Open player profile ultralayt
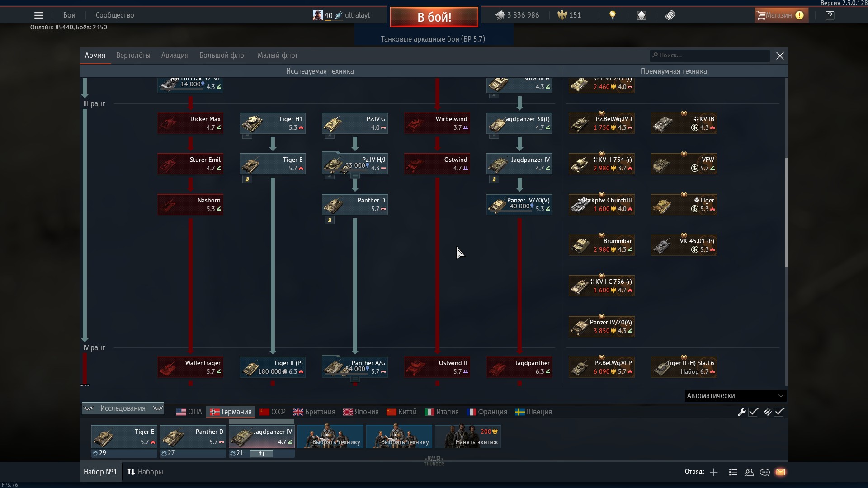 coord(341,15)
